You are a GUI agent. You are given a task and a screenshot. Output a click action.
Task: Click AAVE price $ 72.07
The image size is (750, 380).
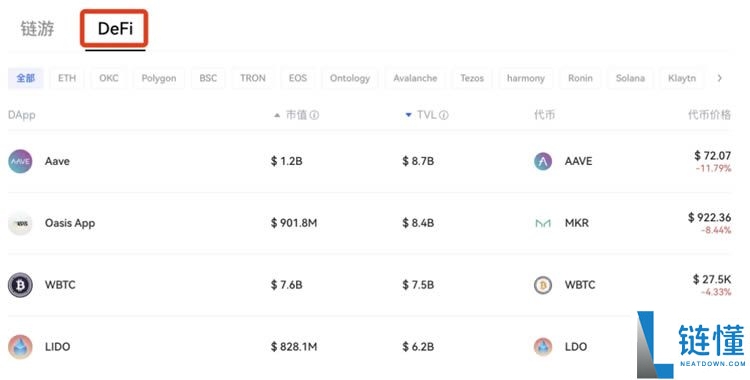point(713,156)
